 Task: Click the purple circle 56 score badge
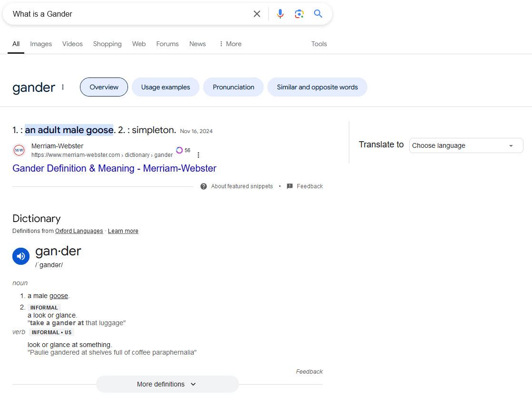pyautogui.click(x=183, y=150)
